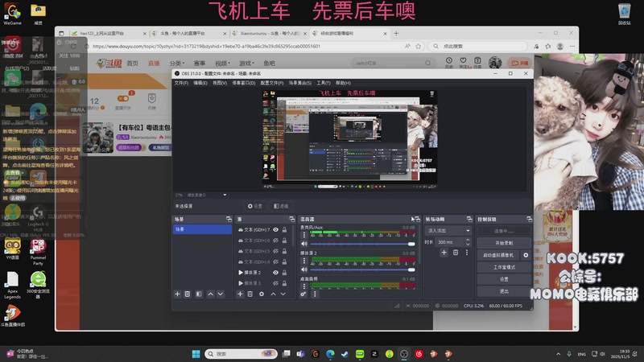
Task: Move scene up with the arrow icon
Action: coord(210,294)
